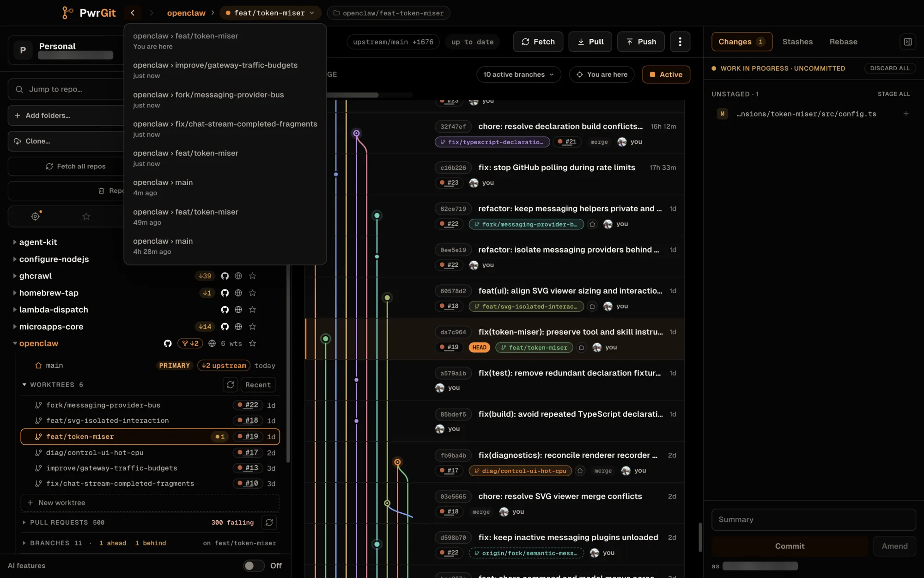This screenshot has height=578, width=924.
Task: Click the Fetch button
Action: click(538, 42)
